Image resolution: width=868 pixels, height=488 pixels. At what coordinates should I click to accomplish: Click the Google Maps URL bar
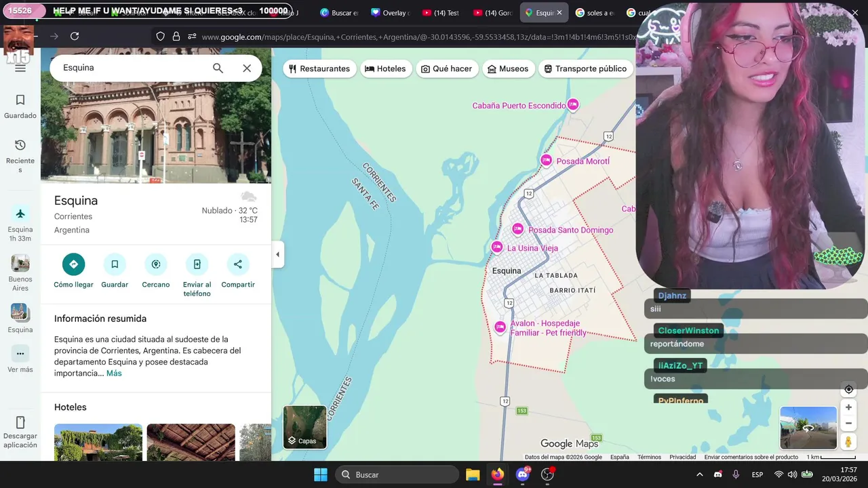click(x=419, y=37)
